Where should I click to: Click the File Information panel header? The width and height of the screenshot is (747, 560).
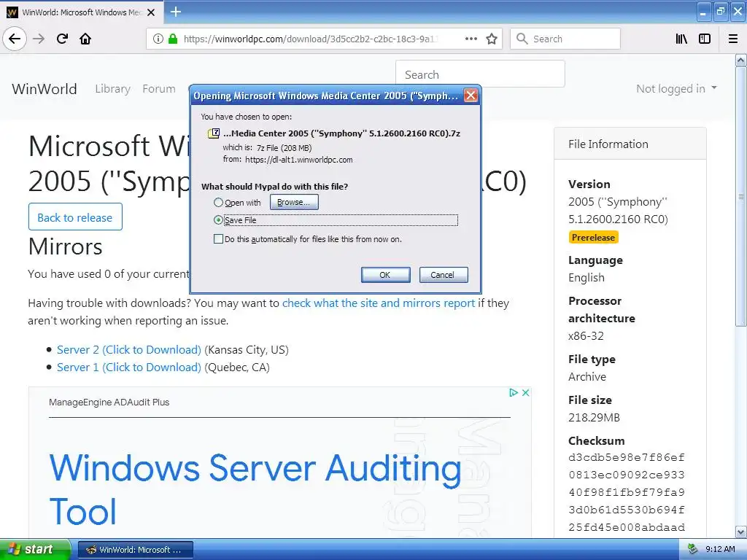[630, 144]
